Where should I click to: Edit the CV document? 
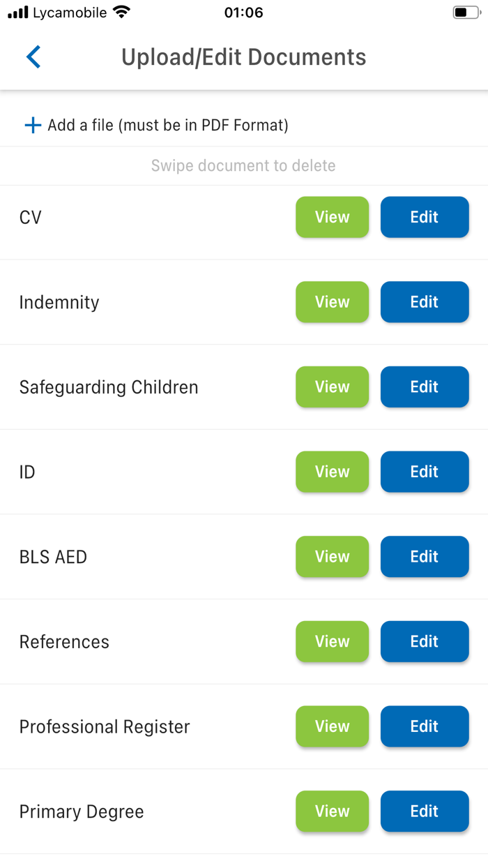click(x=425, y=217)
